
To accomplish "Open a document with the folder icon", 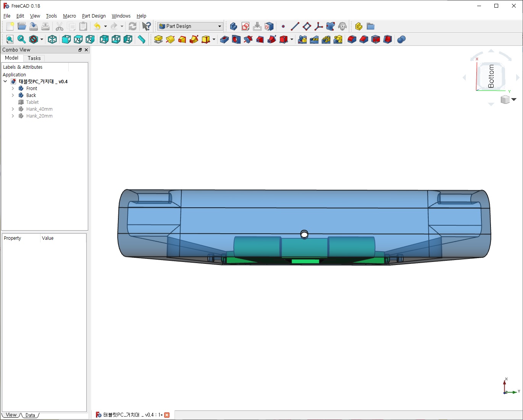I will [x=22, y=26].
